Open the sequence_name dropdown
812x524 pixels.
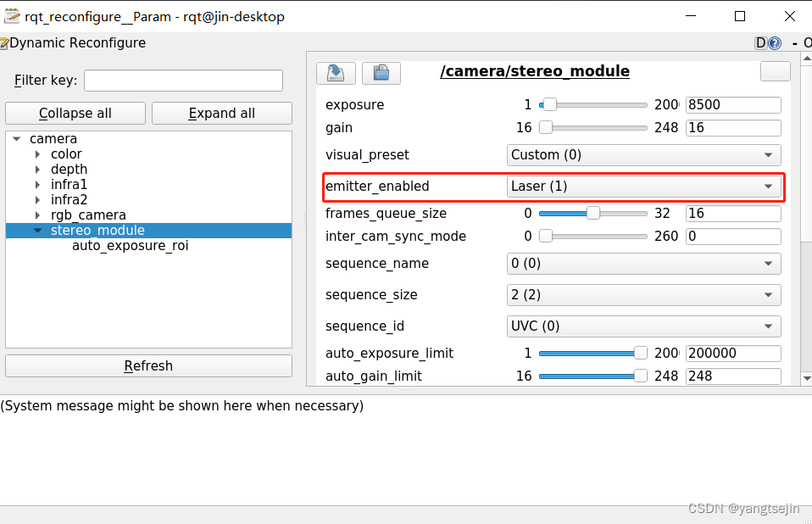tap(643, 264)
